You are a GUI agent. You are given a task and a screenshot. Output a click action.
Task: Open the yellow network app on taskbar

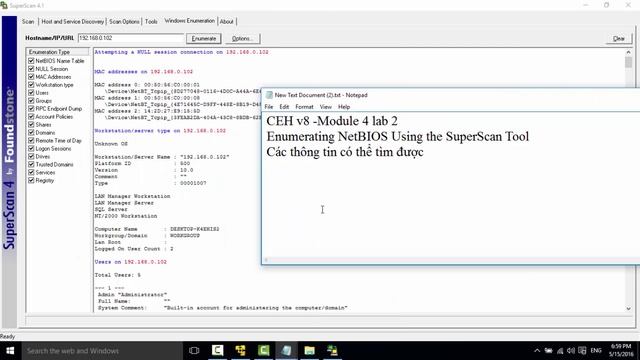(x=240, y=350)
